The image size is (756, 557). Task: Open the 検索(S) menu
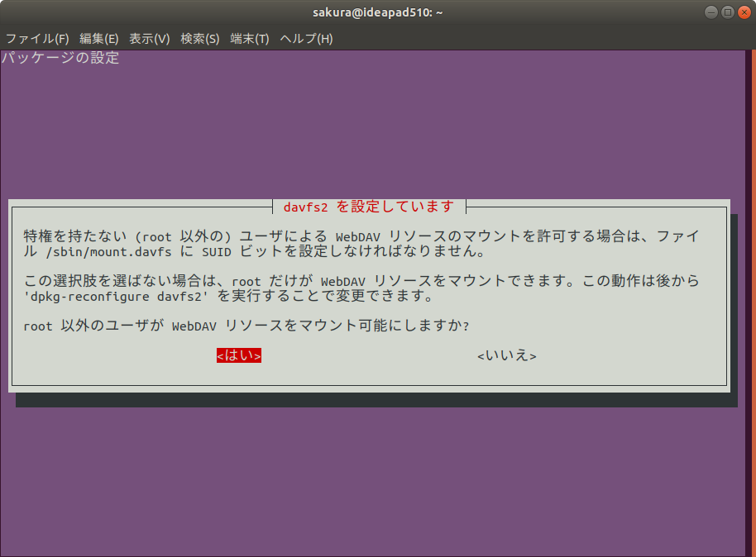point(199,39)
